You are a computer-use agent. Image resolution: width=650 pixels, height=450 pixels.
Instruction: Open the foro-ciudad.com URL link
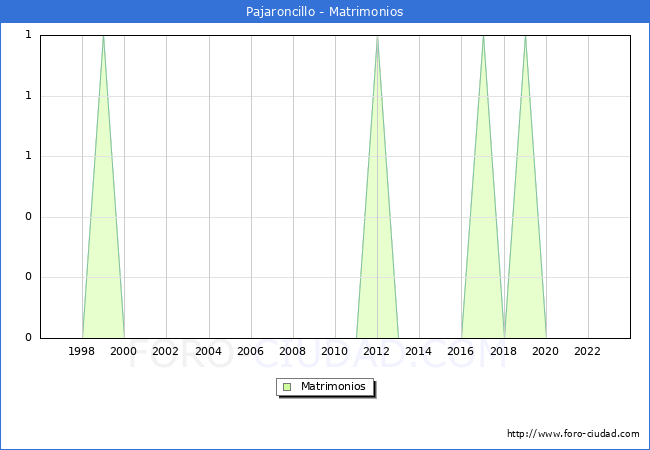pos(573,434)
